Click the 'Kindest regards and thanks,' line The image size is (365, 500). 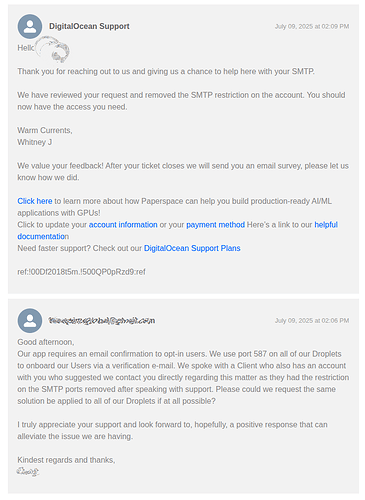click(x=66, y=460)
